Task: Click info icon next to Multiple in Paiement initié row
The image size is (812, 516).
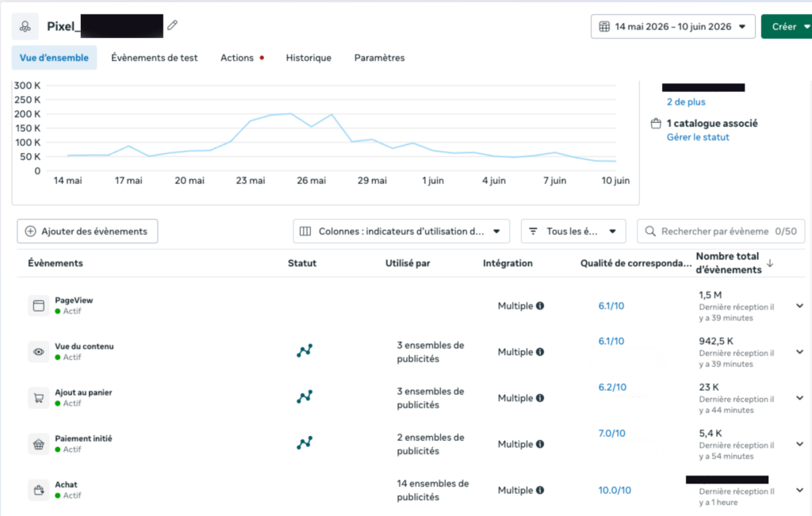Action: (x=540, y=444)
